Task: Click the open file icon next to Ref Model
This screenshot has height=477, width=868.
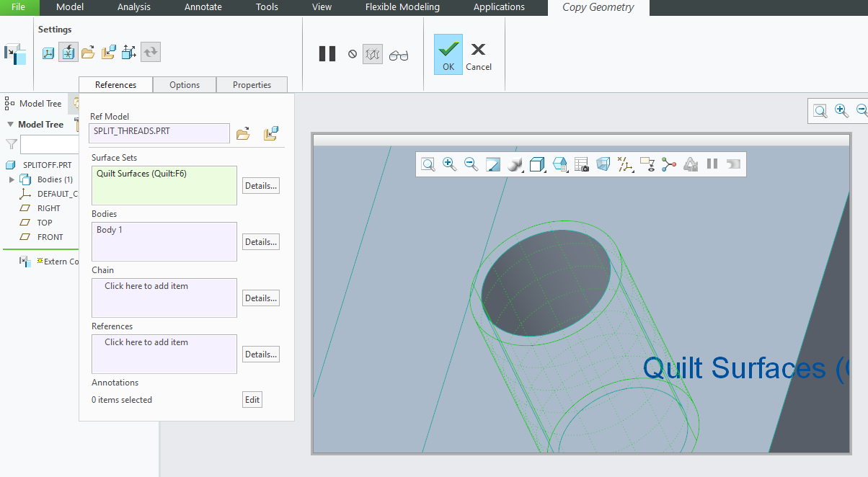Action: (243, 133)
